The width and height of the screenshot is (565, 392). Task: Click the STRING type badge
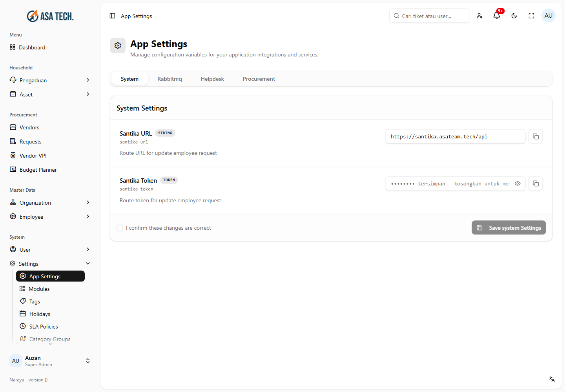(165, 133)
